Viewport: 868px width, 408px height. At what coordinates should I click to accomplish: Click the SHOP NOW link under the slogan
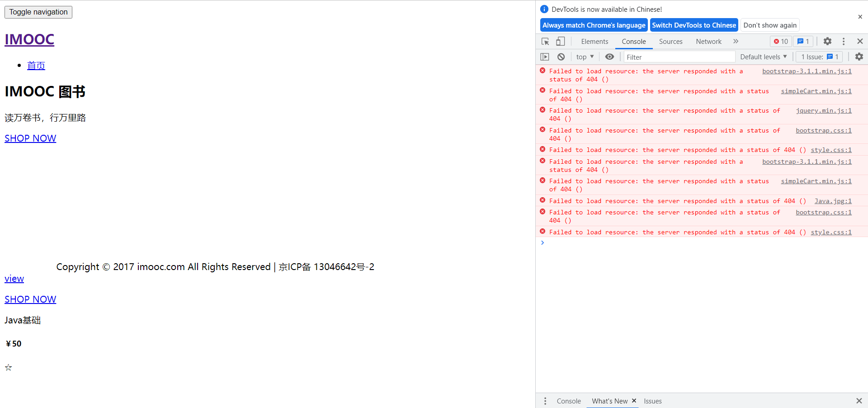coord(30,138)
